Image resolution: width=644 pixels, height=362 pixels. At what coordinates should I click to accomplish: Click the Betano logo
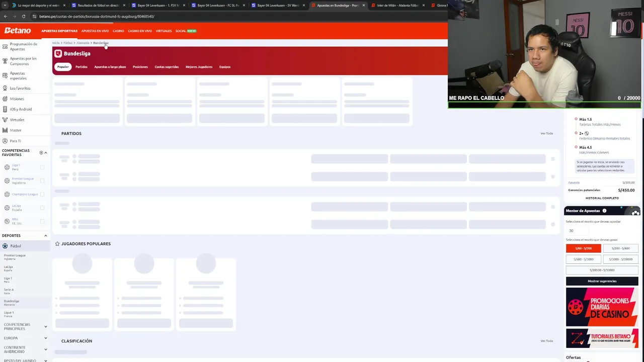[18, 31]
